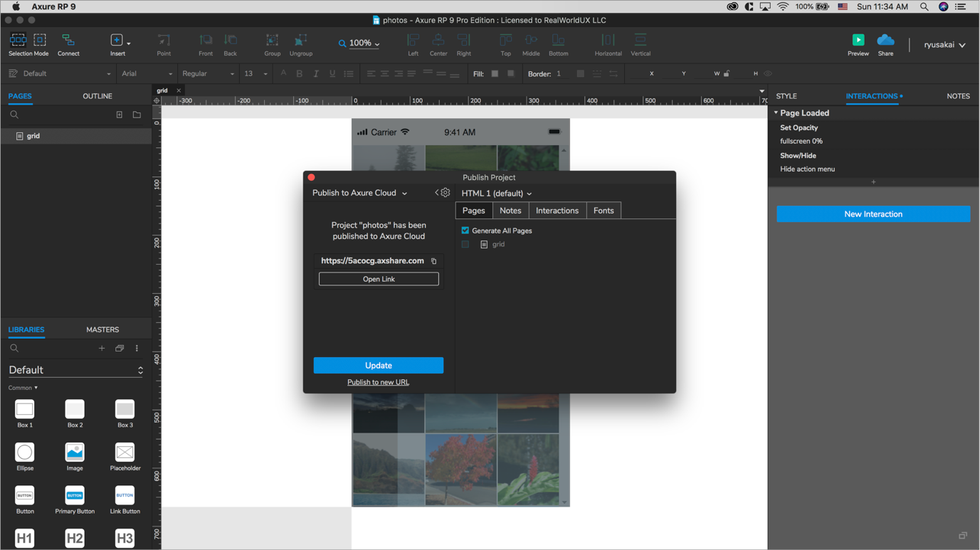
Task: Click Publish to new URL link
Action: (378, 383)
